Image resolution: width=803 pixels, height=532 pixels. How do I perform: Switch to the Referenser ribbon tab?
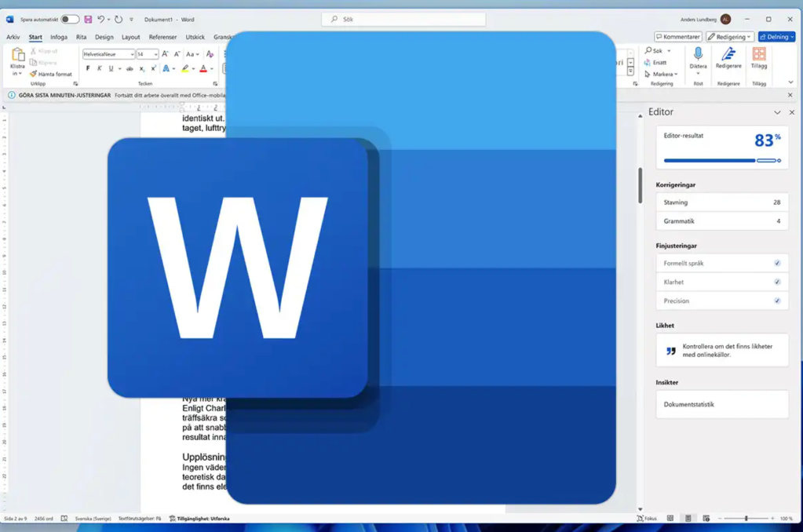pyautogui.click(x=162, y=37)
